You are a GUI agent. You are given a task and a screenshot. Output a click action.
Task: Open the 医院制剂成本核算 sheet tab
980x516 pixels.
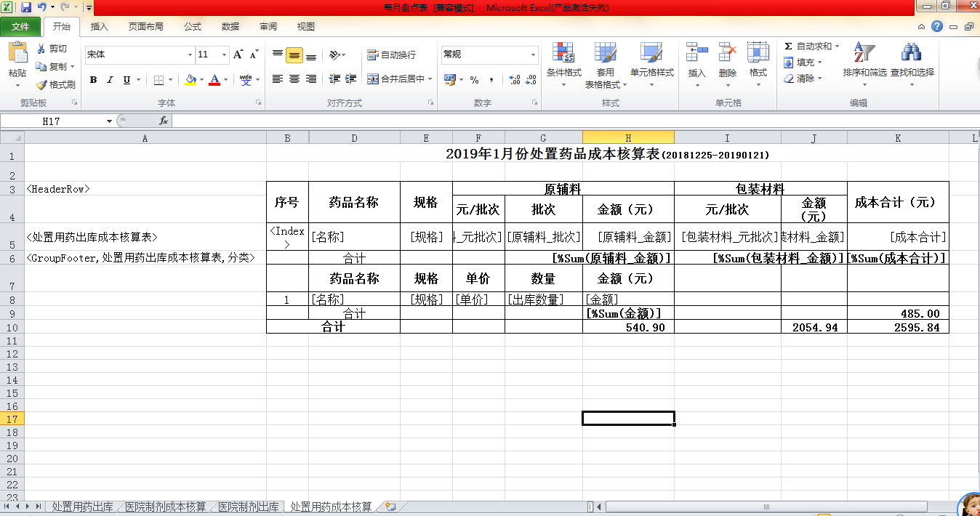pos(165,507)
